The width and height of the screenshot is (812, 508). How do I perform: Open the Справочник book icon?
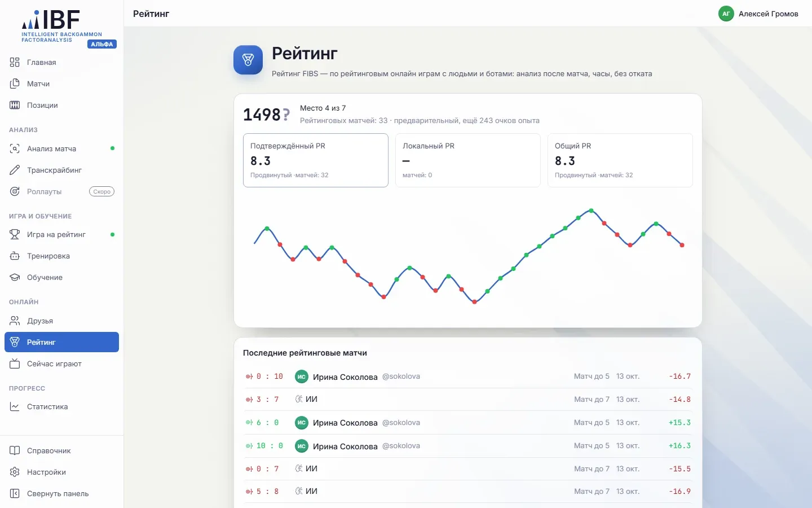pos(15,450)
